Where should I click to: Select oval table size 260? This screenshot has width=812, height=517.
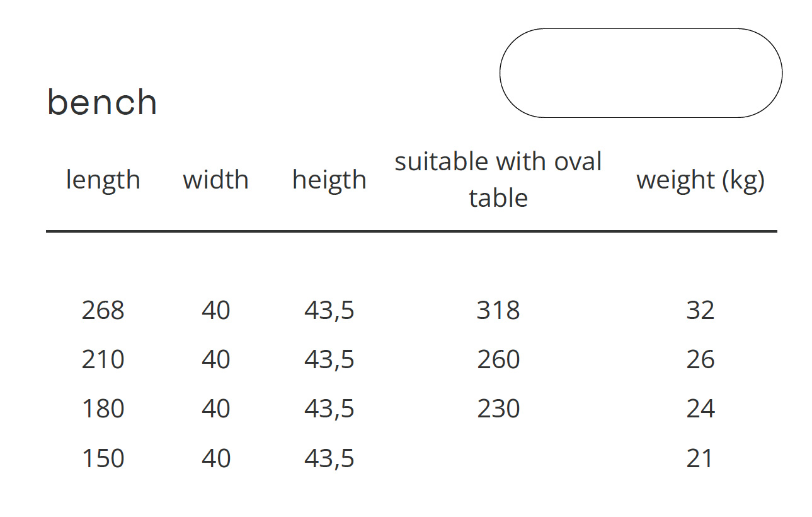(x=498, y=359)
